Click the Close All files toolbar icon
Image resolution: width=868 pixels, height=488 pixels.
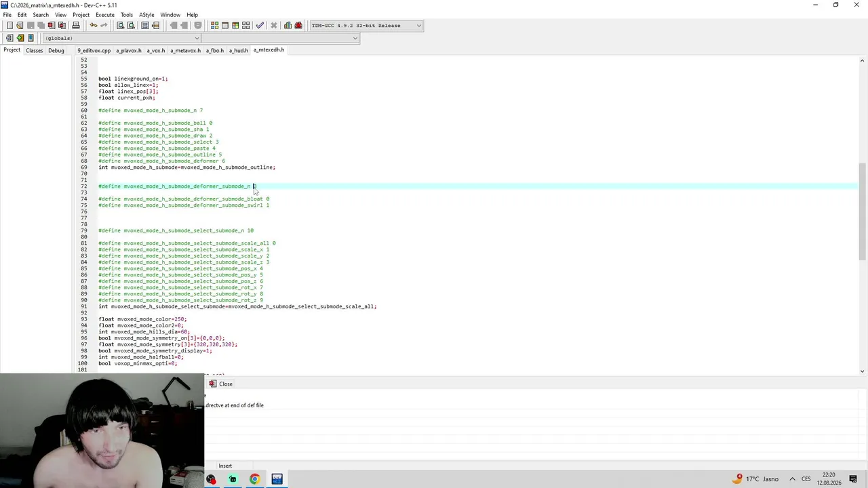62,26
